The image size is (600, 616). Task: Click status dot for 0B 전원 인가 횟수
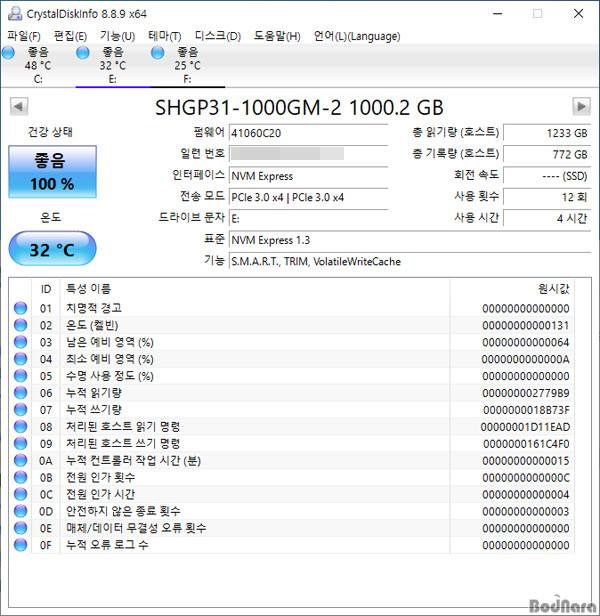click(x=20, y=477)
